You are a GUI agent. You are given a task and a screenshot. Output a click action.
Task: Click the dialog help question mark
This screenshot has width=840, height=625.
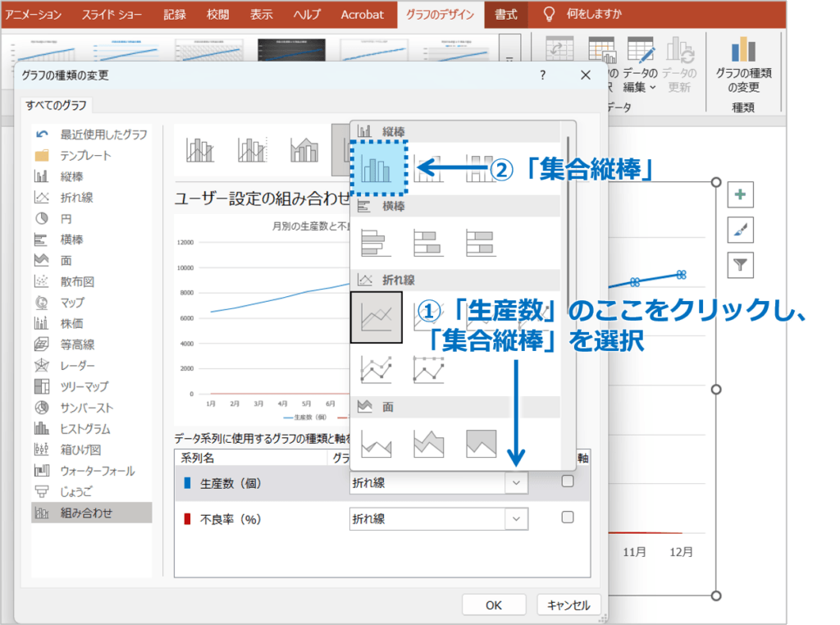(x=543, y=75)
